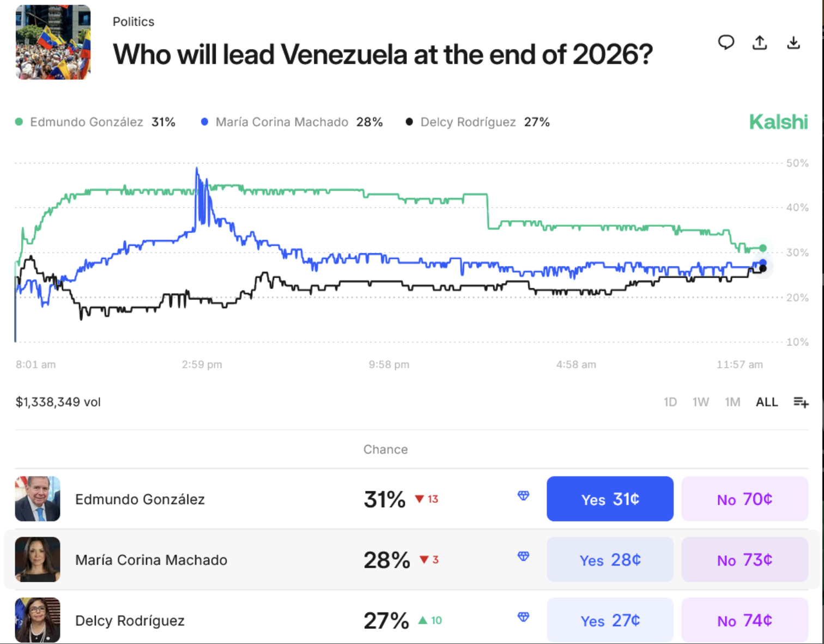Switch to the 1M chart view
The image size is (824, 644).
pyautogui.click(x=732, y=402)
